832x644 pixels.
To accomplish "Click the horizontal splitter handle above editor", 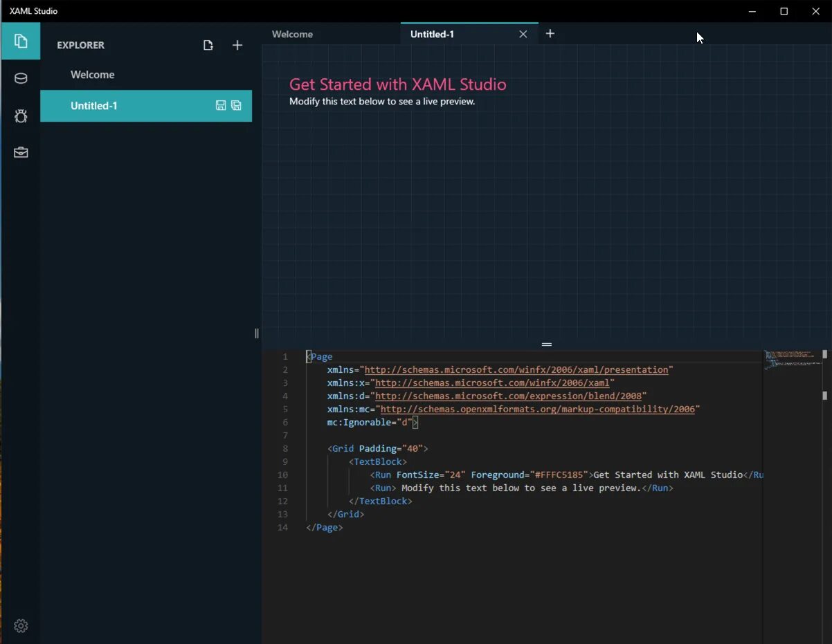I will pos(547,344).
